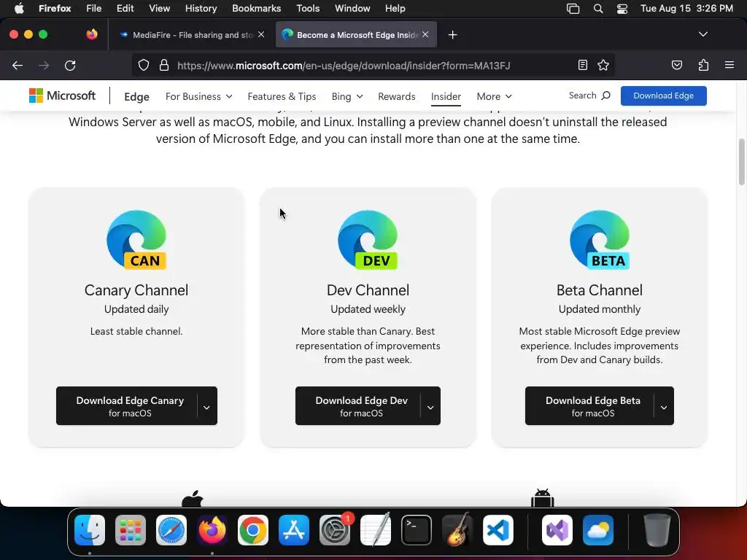747x560 pixels.
Task: Bookmark this page with star icon
Action: point(603,65)
